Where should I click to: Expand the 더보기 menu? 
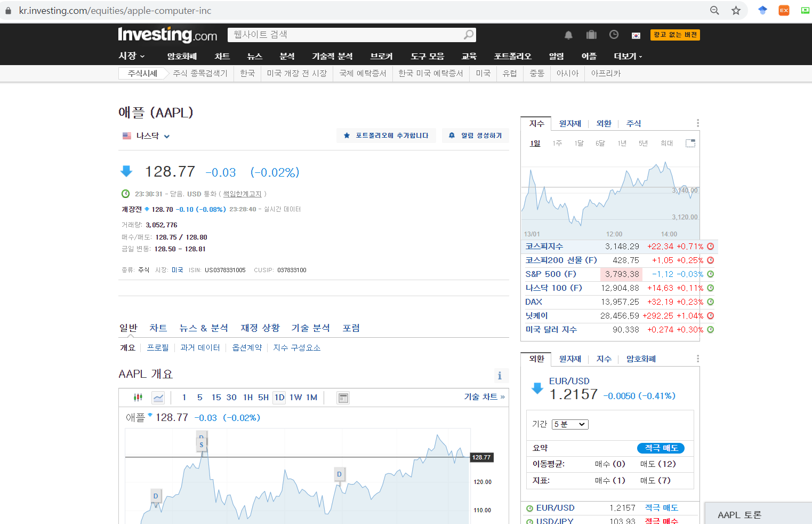pos(628,56)
